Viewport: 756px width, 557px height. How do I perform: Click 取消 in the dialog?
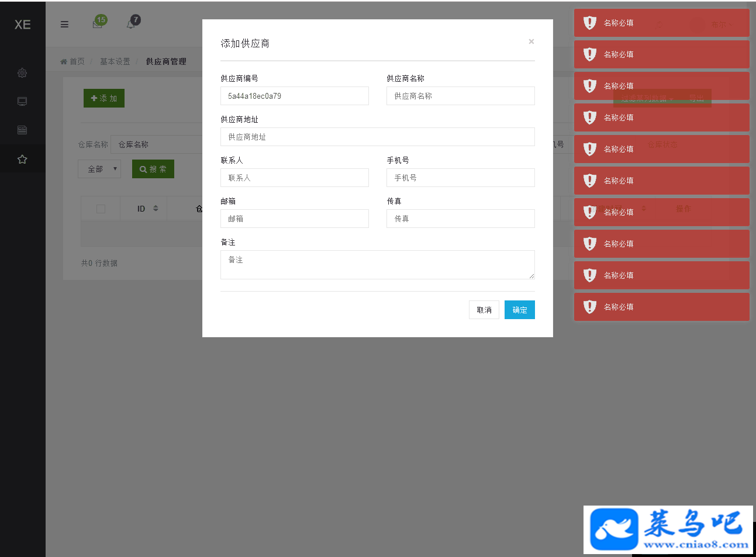coord(484,310)
